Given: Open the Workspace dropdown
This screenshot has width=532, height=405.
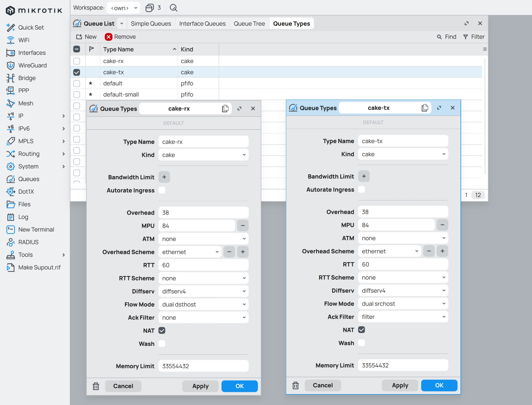Looking at the screenshot, I should 123,8.
